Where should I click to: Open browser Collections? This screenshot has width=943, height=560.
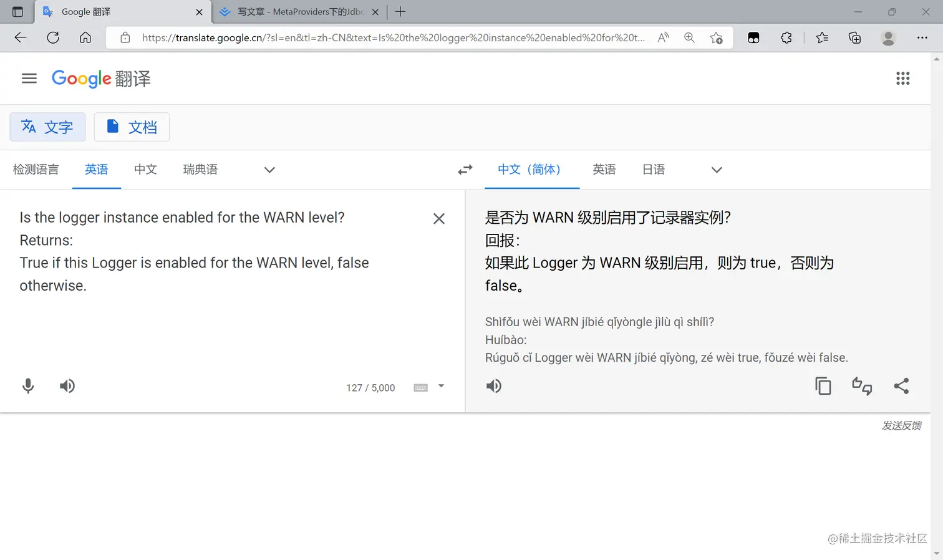[855, 37]
